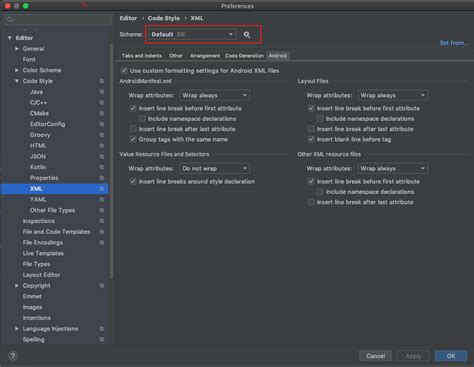Click the copy icon beside Spelling
474x367 pixels.
click(x=102, y=340)
